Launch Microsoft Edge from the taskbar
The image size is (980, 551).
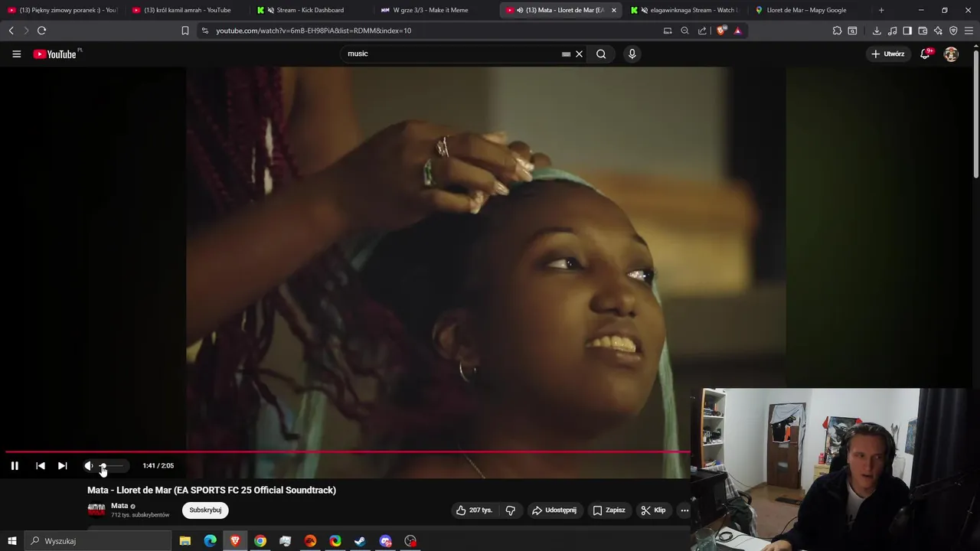coord(210,541)
